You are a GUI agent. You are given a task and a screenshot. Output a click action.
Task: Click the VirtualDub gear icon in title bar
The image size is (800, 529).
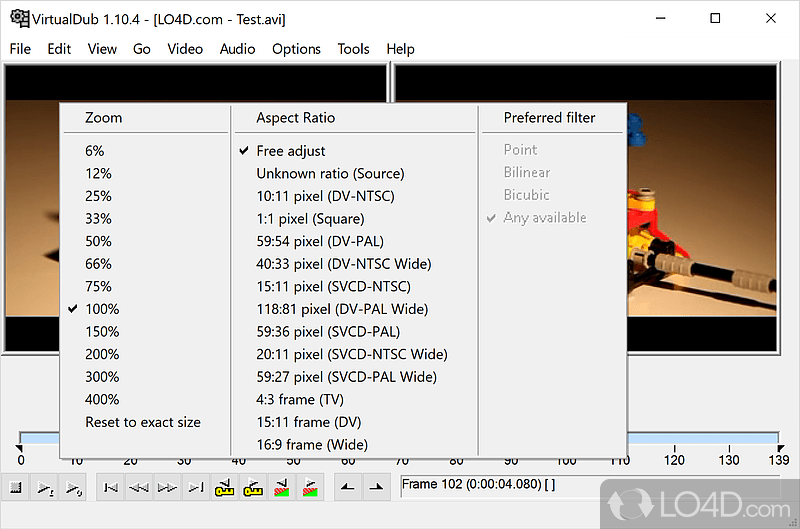tap(20, 18)
